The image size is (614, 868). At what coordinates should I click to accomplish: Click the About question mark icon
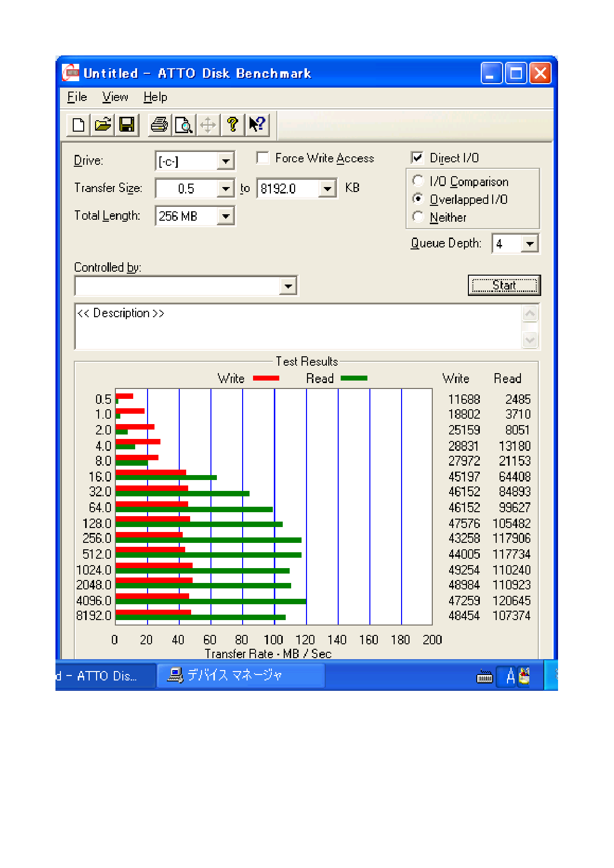tap(232, 124)
